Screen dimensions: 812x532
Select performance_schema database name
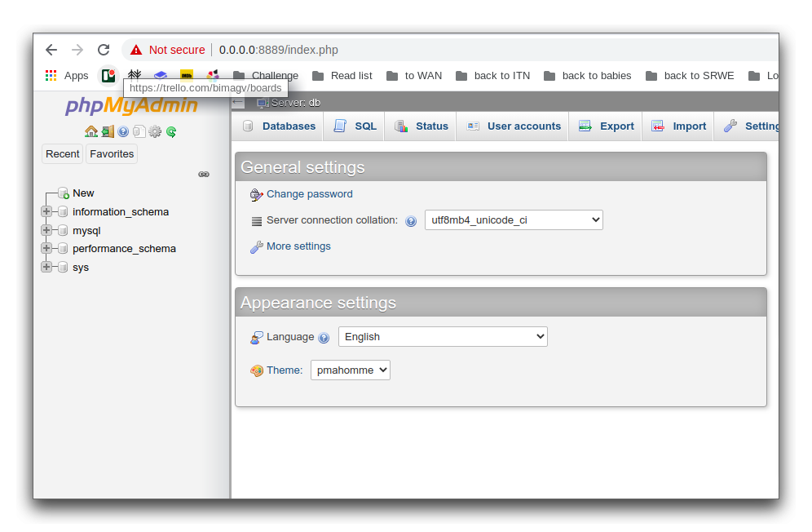coord(124,249)
